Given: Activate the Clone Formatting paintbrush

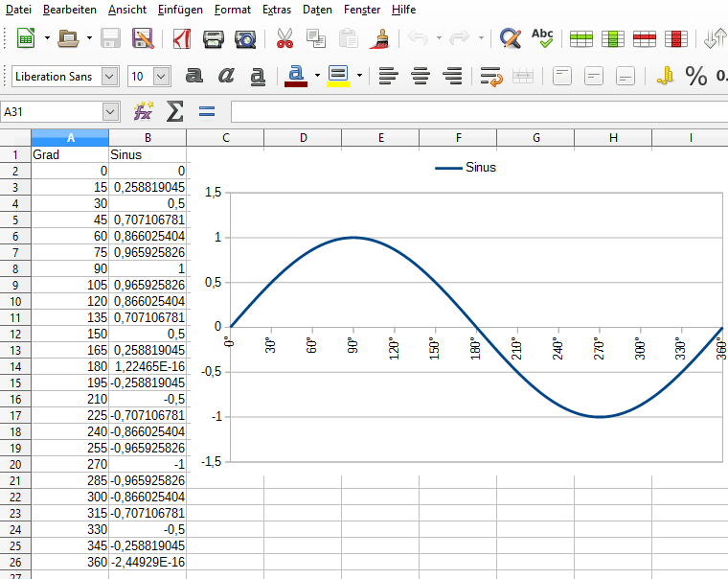Looking at the screenshot, I should (x=379, y=38).
